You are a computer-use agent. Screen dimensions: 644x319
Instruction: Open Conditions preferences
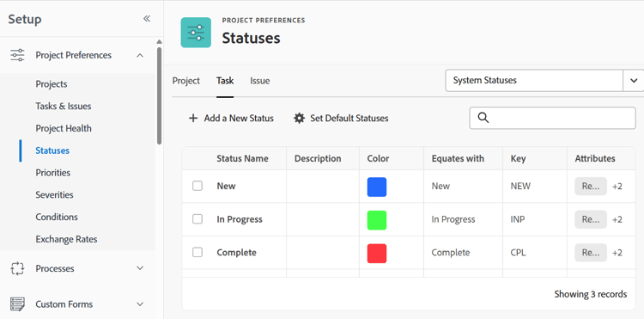(x=57, y=217)
